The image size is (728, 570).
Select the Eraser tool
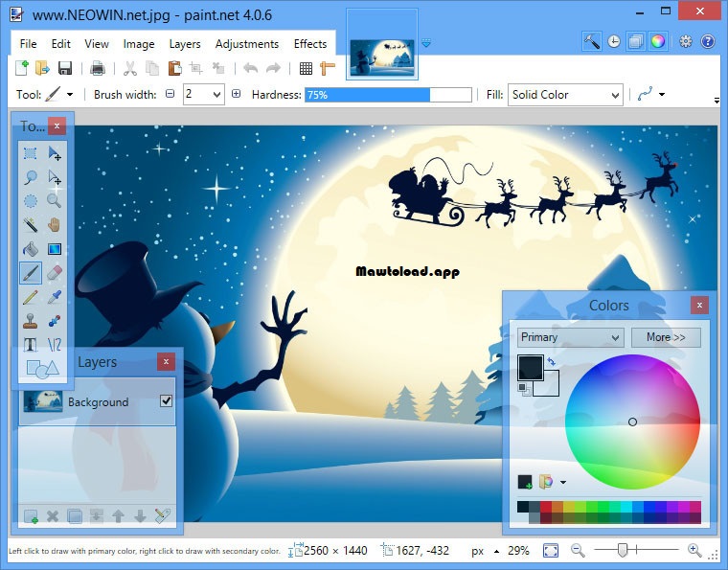point(55,273)
